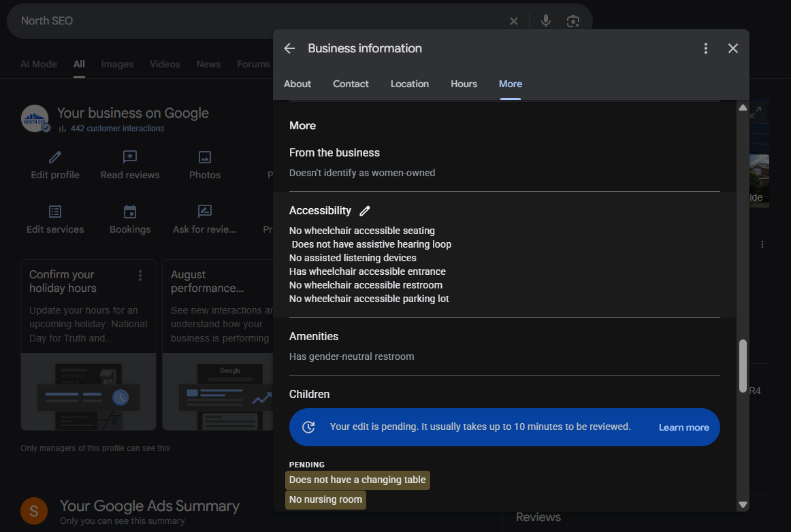Click the Amenities section heading
The image size is (791, 532).
point(314,336)
